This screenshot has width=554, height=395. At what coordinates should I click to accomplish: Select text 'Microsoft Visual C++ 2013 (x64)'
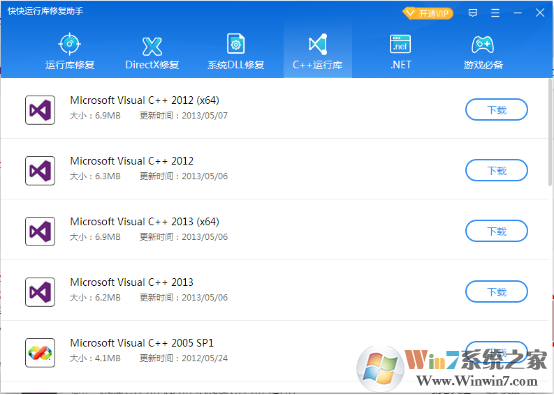pyautogui.click(x=145, y=222)
